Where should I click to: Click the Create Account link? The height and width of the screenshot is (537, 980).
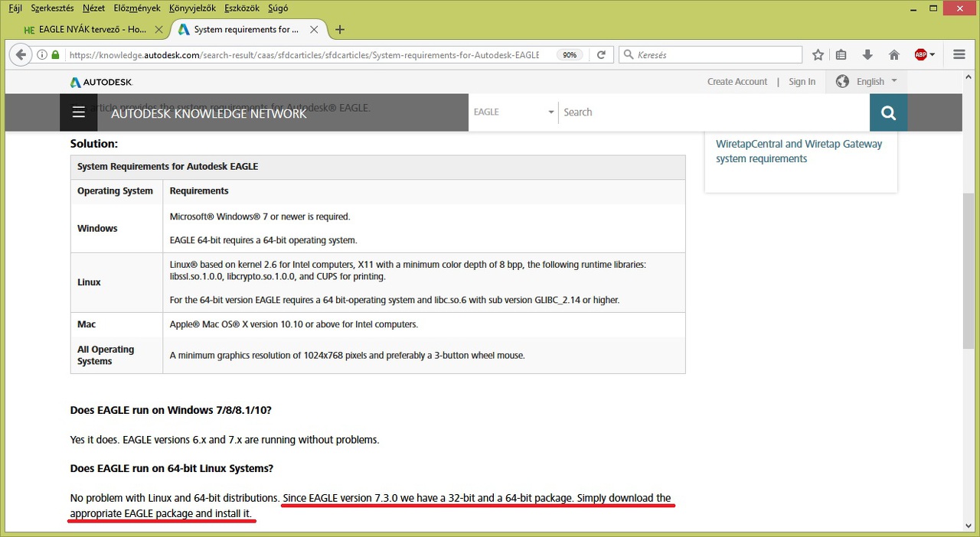(x=737, y=82)
